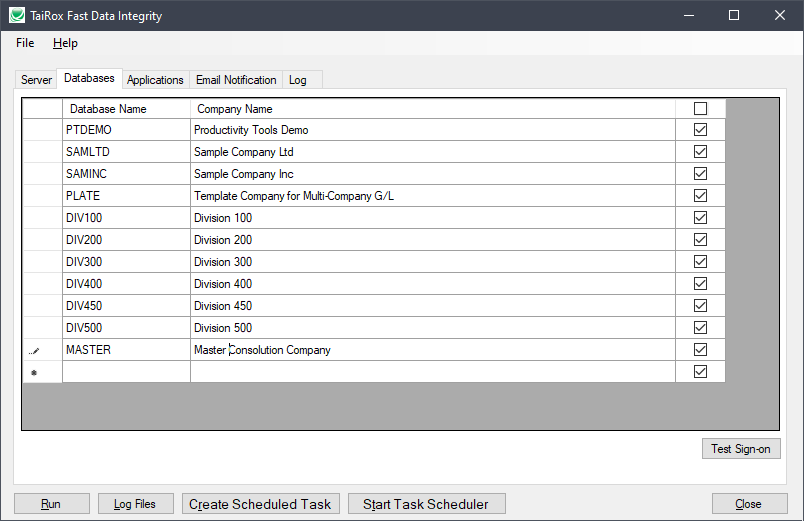Close the window using the title bar X
This screenshot has height=521, width=804.
[779, 15]
